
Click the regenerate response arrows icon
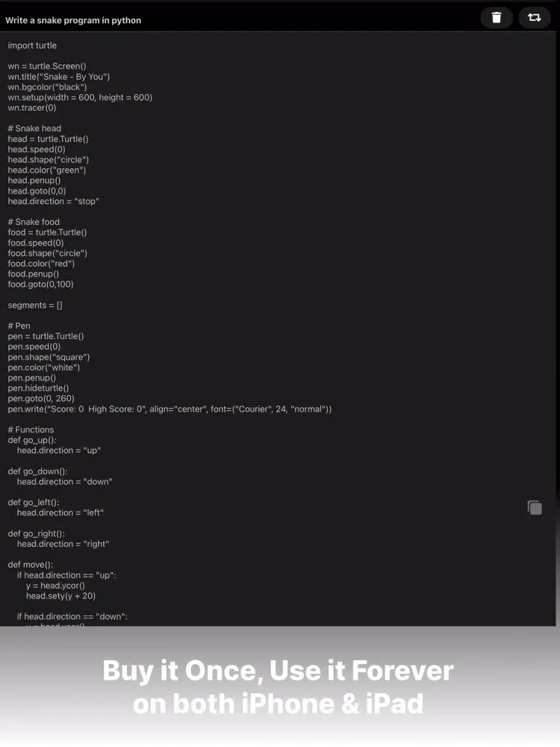click(x=534, y=17)
